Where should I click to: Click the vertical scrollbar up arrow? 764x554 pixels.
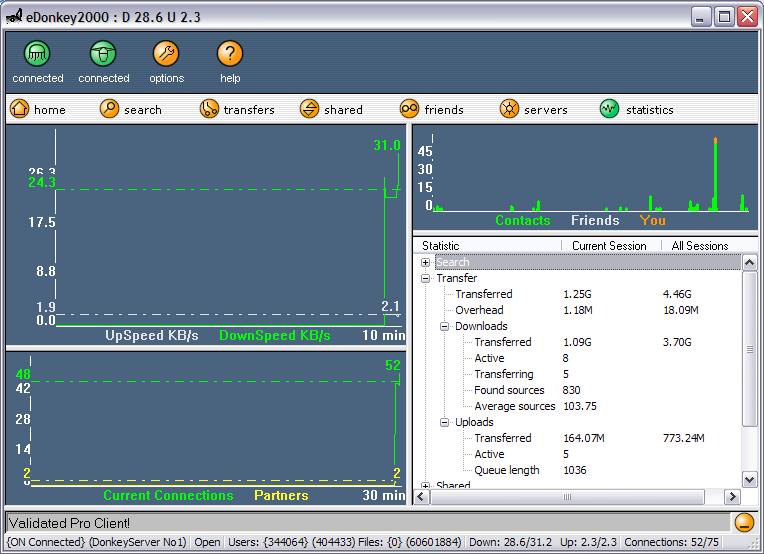point(749,263)
